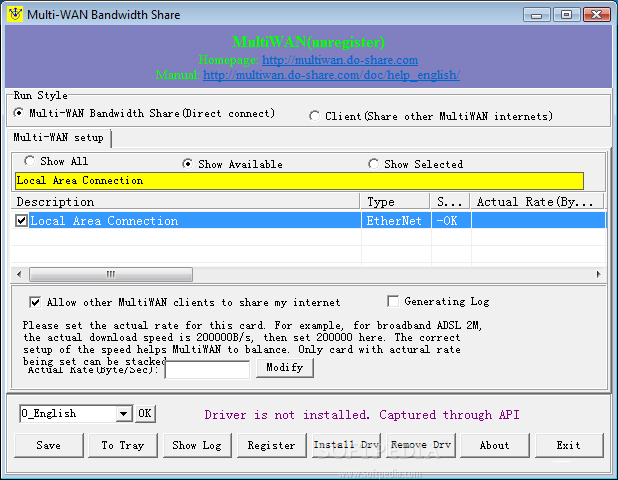Image resolution: width=618 pixels, height=480 pixels.
Task: Click the Show Log button
Action: click(x=197, y=445)
